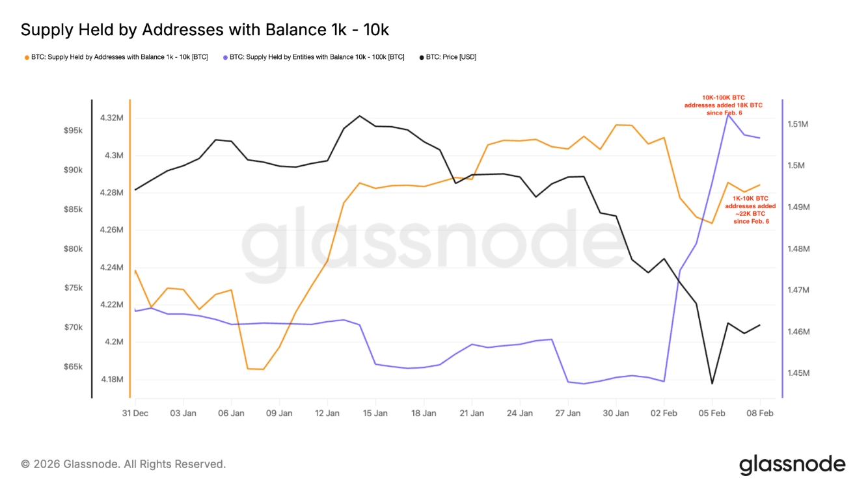The width and height of the screenshot is (868, 487).
Task: Click the purple legend dot for 10k-100k entities
Action: pyautogui.click(x=225, y=57)
